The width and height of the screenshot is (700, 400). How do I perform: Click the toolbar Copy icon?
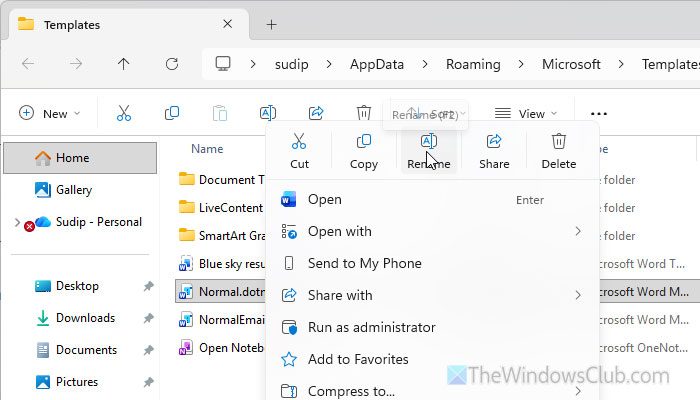coord(172,113)
